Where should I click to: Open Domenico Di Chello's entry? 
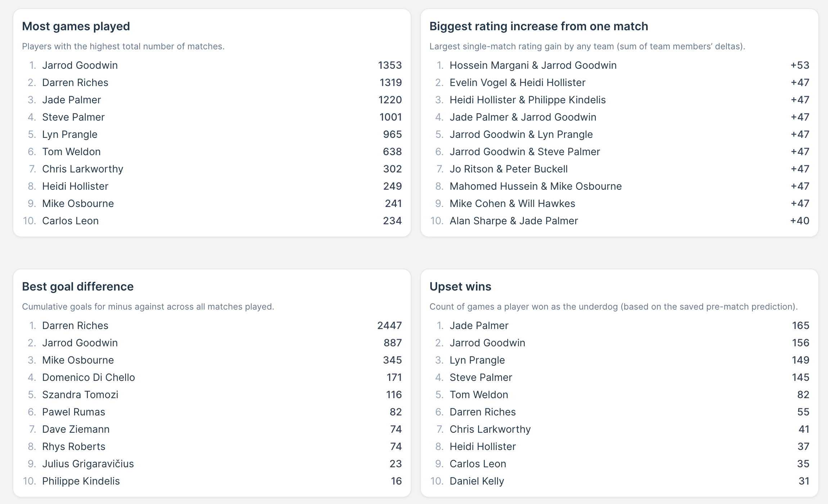click(x=89, y=377)
